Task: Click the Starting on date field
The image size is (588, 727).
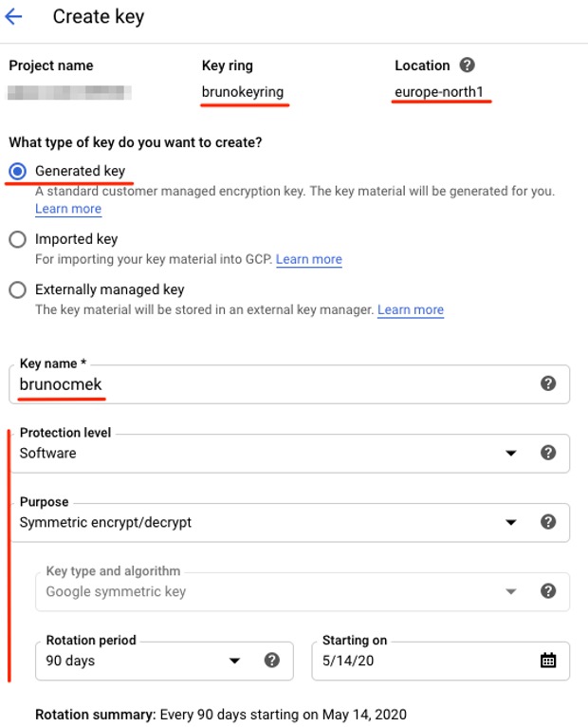Action: tap(417, 661)
